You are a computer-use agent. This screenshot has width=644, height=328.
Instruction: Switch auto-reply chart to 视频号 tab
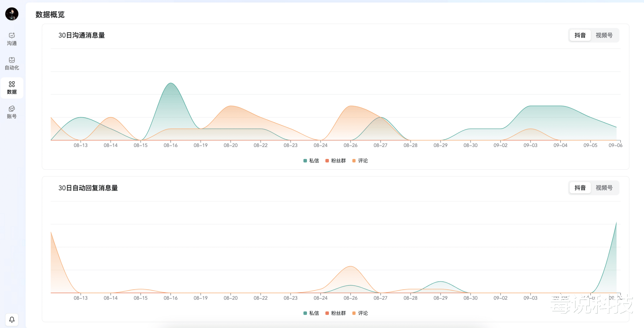(x=604, y=188)
